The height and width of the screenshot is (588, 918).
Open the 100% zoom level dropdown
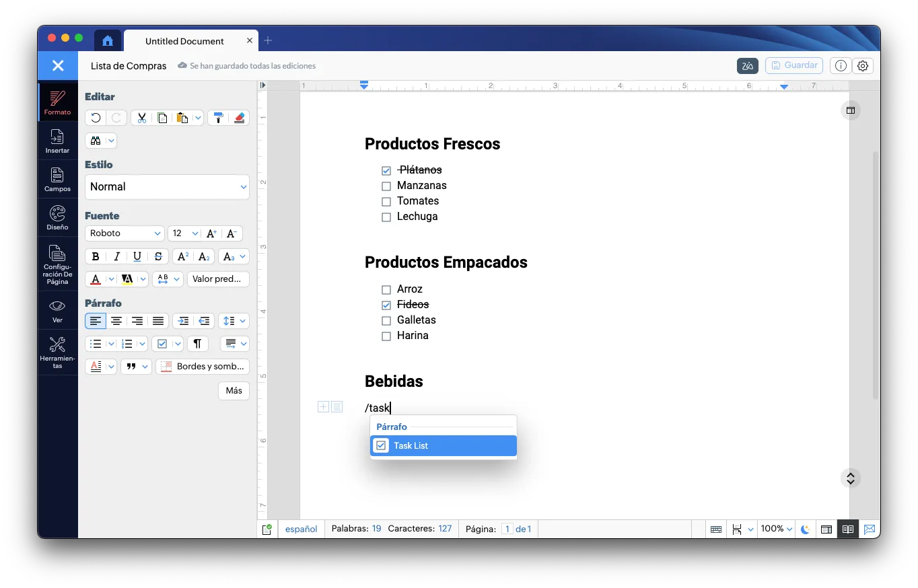click(x=777, y=529)
